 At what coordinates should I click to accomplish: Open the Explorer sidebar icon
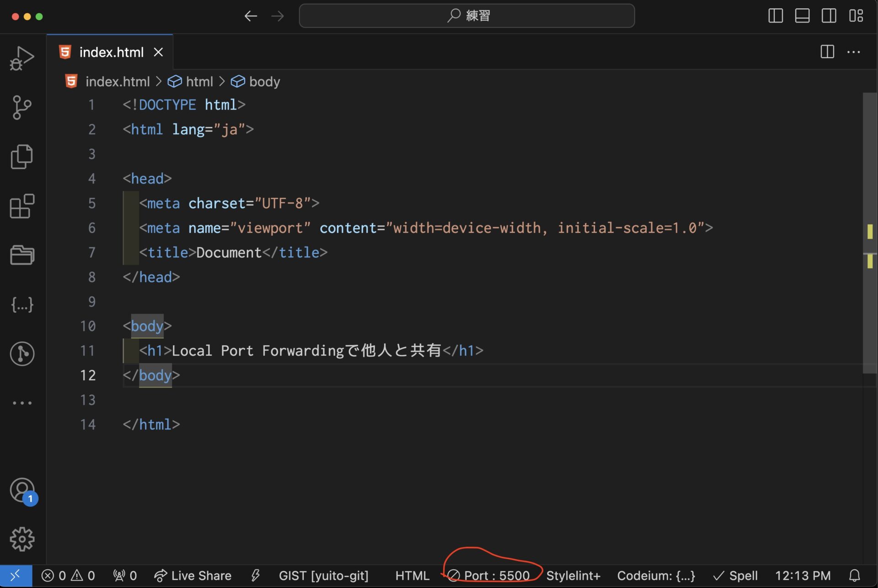(x=21, y=156)
